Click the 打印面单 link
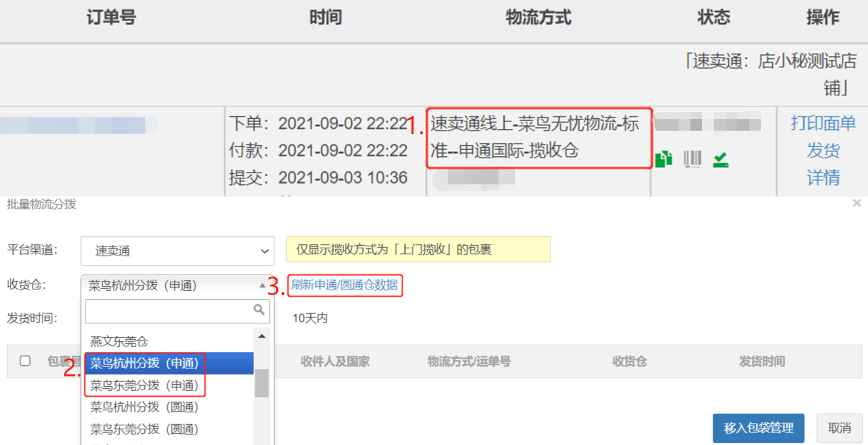This screenshot has height=445, width=868. pos(823,123)
